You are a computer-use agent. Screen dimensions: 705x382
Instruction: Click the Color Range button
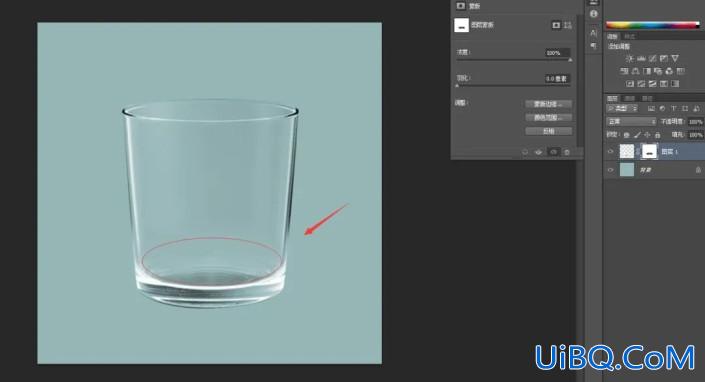549,117
